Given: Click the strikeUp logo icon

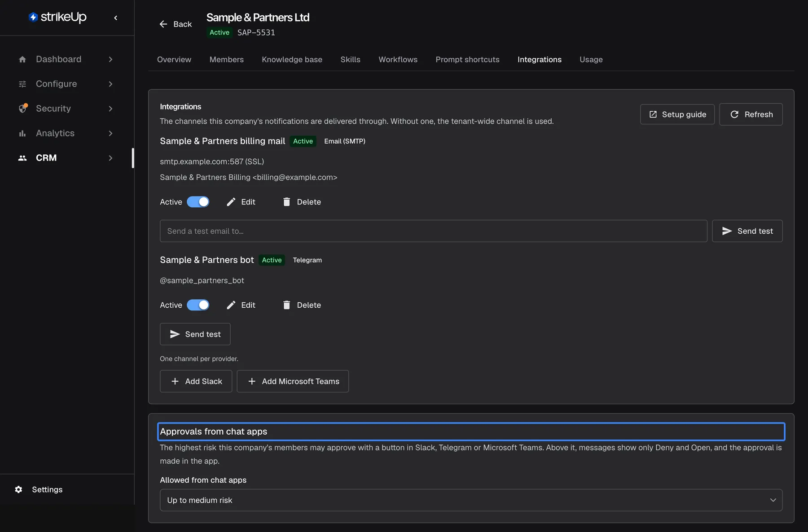Looking at the screenshot, I should pos(33,17).
